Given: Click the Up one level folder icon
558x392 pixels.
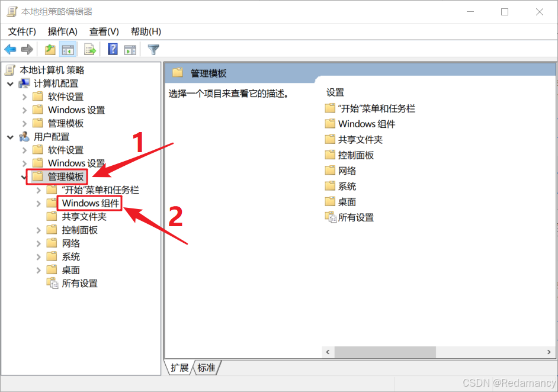Looking at the screenshot, I should pyautogui.click(x=50, y=50).
